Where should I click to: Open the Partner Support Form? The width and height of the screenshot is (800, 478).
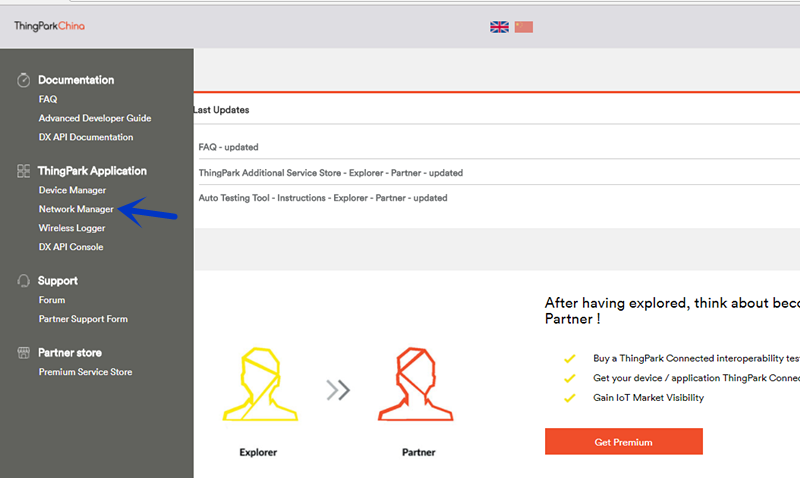tap(83, 319)
